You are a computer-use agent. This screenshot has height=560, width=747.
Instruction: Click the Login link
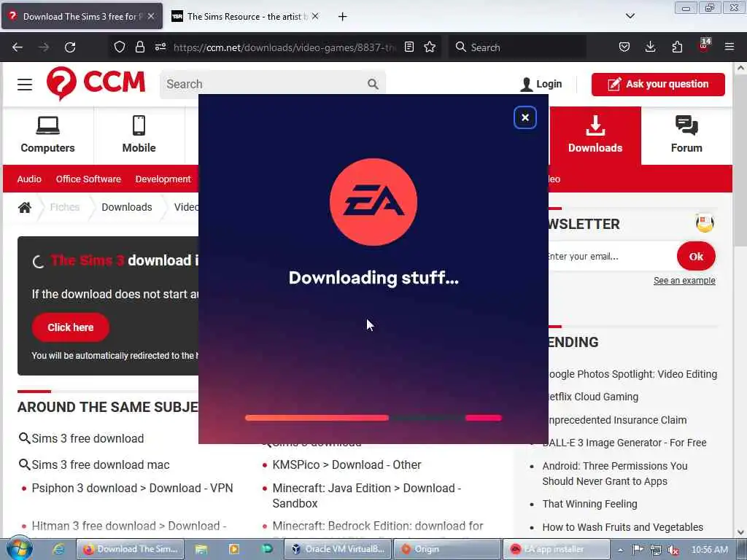click(541, 85)
